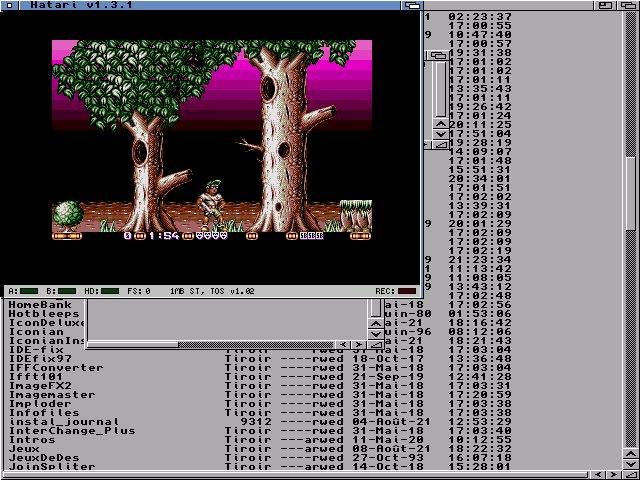Click the Hatari v1.3.1 title bar
Screen dimensions: 640x480
pyautogui.click(x=210, y=5)
